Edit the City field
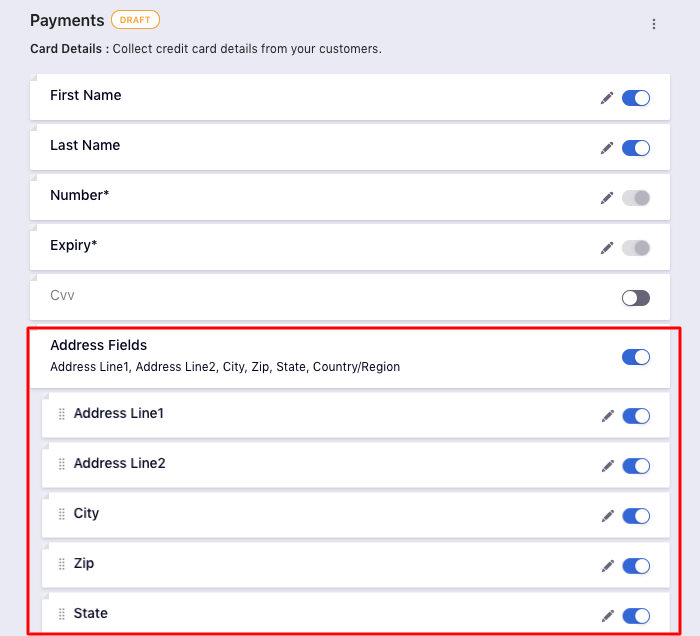This screenshot has height=636, width=700. 607,516
